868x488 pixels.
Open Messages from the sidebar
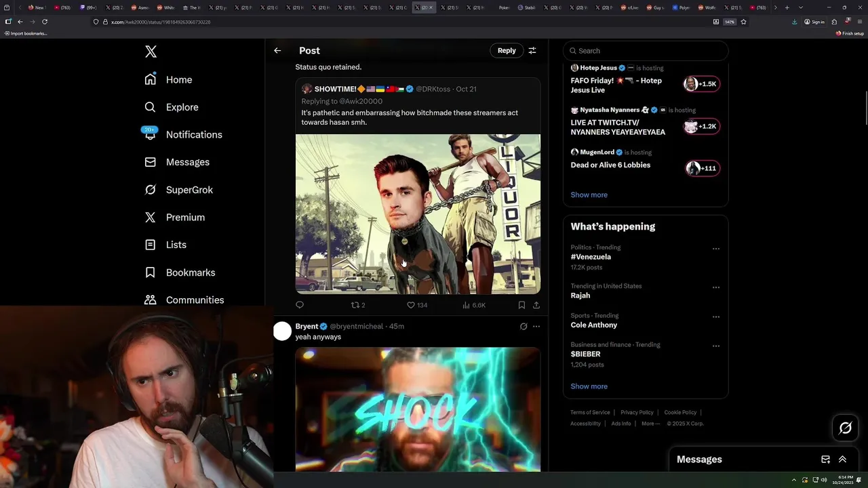pos(177,162)
